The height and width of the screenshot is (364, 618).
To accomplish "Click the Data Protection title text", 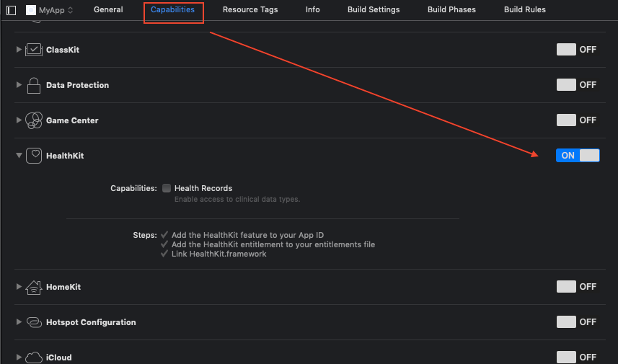I will coord(78,85).
